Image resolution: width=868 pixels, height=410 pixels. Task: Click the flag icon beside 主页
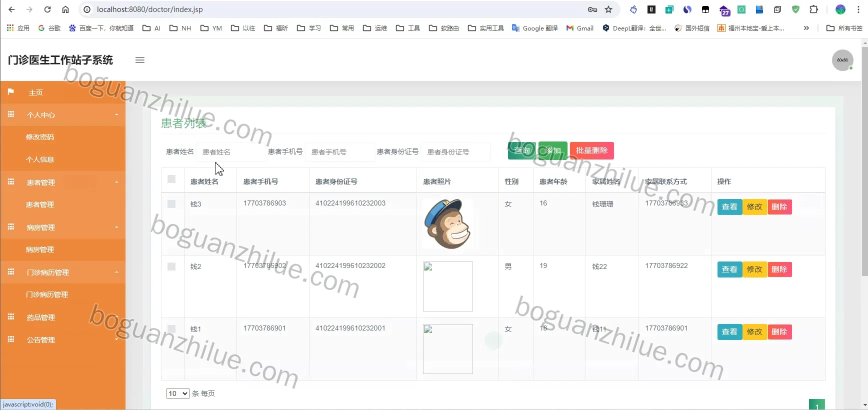(x=11, y=92)
